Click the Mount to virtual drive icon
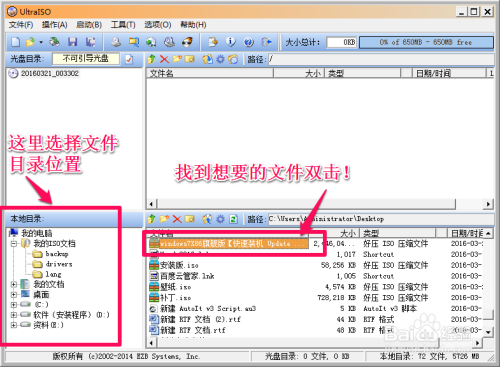The width and height of the screenshot is (500, 367). [169, 42]
